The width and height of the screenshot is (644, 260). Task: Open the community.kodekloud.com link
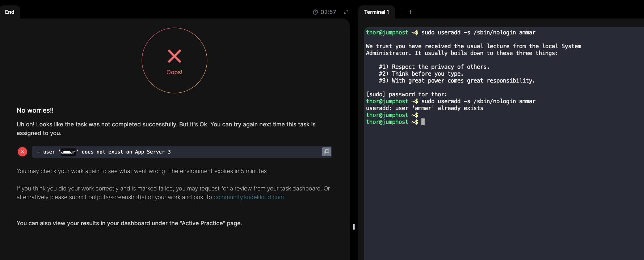click(x=248, y=197)
